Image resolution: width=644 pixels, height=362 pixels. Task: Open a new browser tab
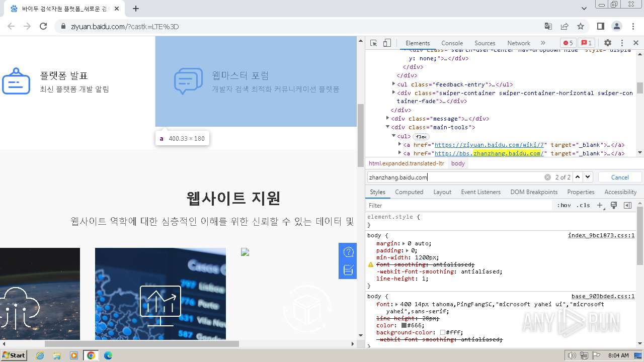pos(136,9)
